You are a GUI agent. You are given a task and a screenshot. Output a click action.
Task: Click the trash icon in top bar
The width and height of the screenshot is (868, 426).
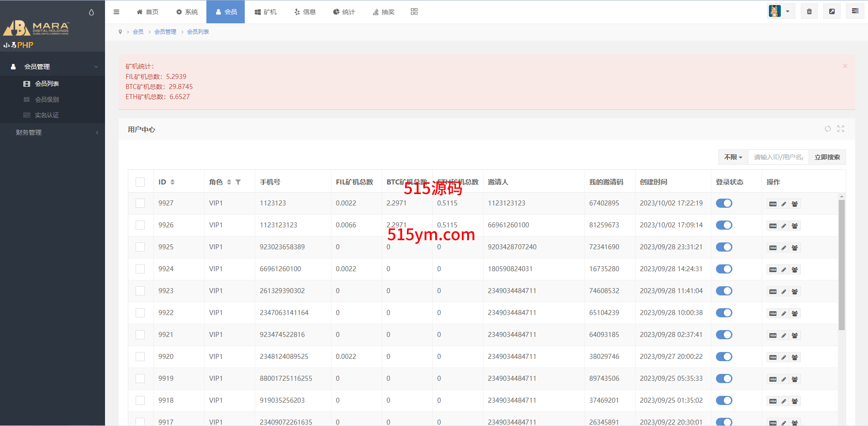tap(809, 11)
